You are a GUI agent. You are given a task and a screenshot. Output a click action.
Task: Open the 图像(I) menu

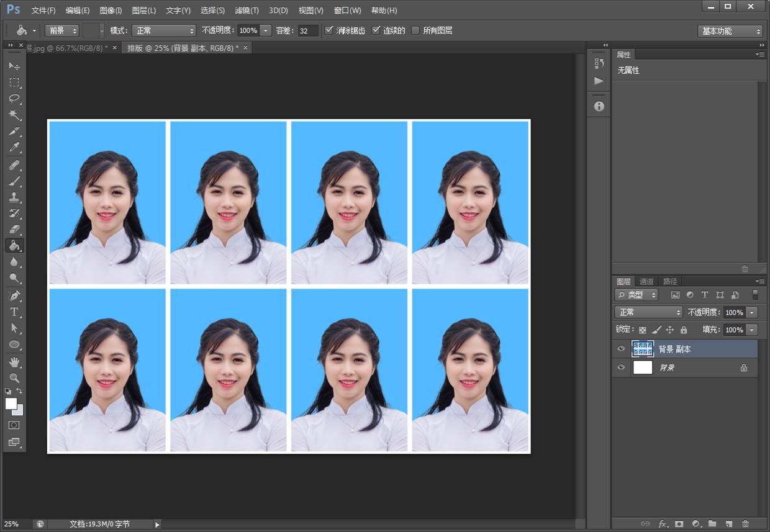pos(111,11)
